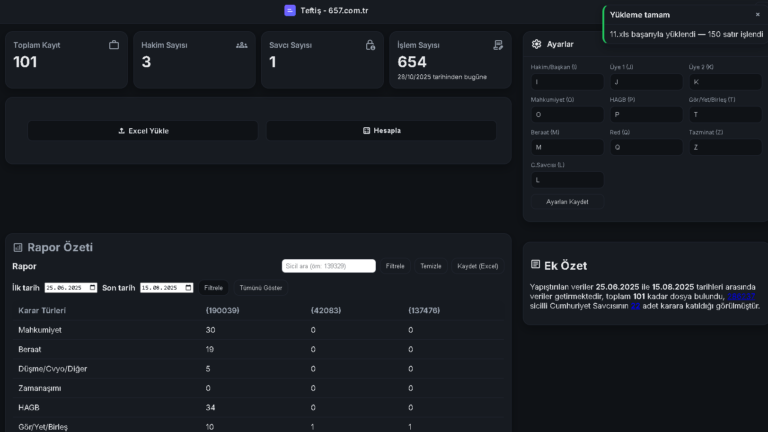768x432 pixels.
Task: Open the prosecutor sicil number link in Ek Özet
Action: click(741, 296)
